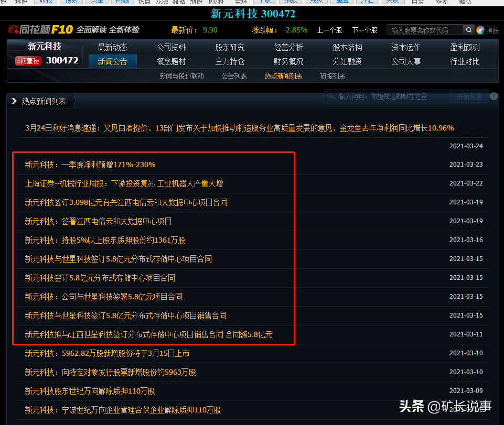
Task: Open 资本运作 tab
Action: click(406, 47)
